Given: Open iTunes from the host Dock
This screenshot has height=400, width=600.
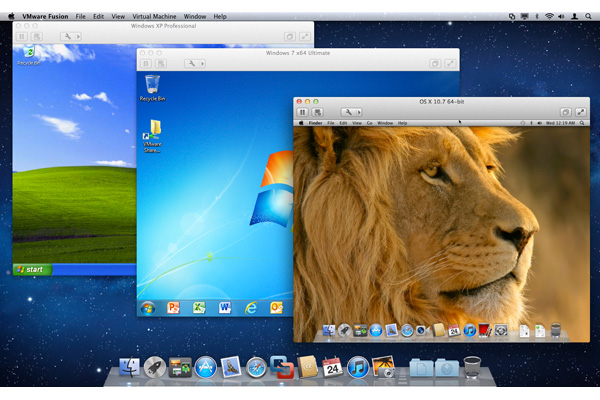Looking at the screenshot, I should coord(358,368).
